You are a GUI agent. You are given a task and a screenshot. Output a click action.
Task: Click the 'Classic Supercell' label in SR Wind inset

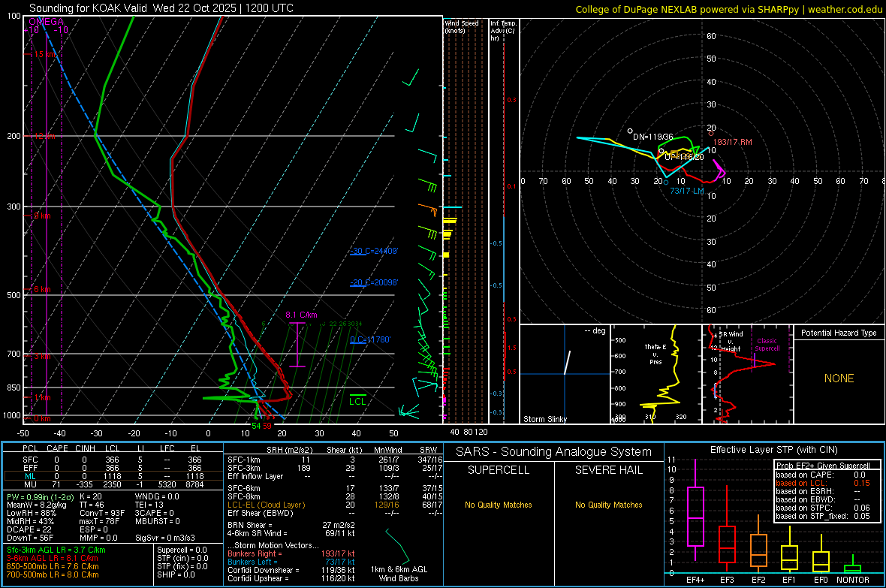(x=767, y=345)
